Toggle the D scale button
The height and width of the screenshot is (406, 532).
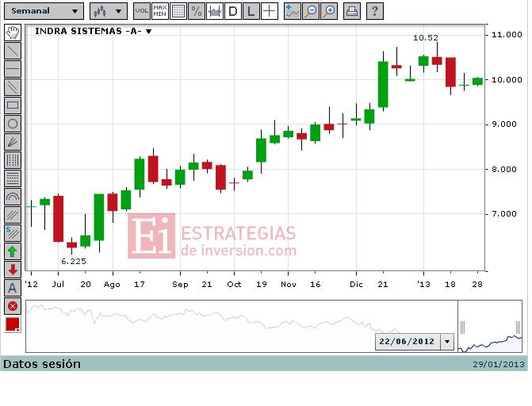tap(233, 11)
